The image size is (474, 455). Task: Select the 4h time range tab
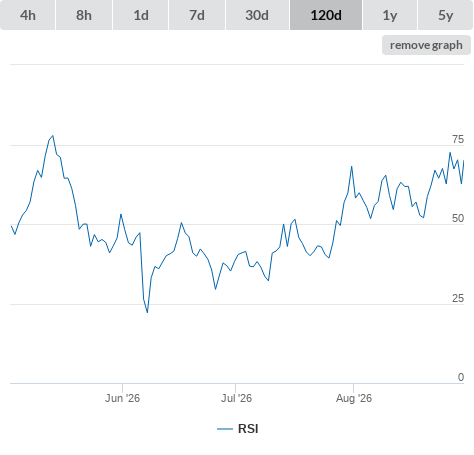point(28,15)
